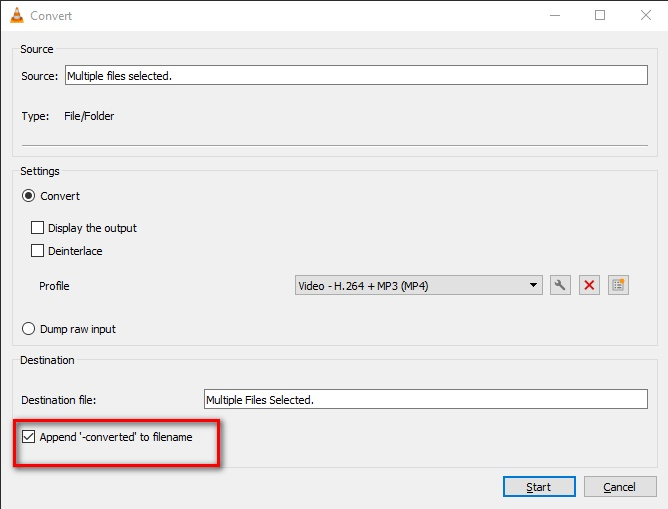Create a new profile with the list icon
Screen dimensions: 668x509
[x=618, y=285]
